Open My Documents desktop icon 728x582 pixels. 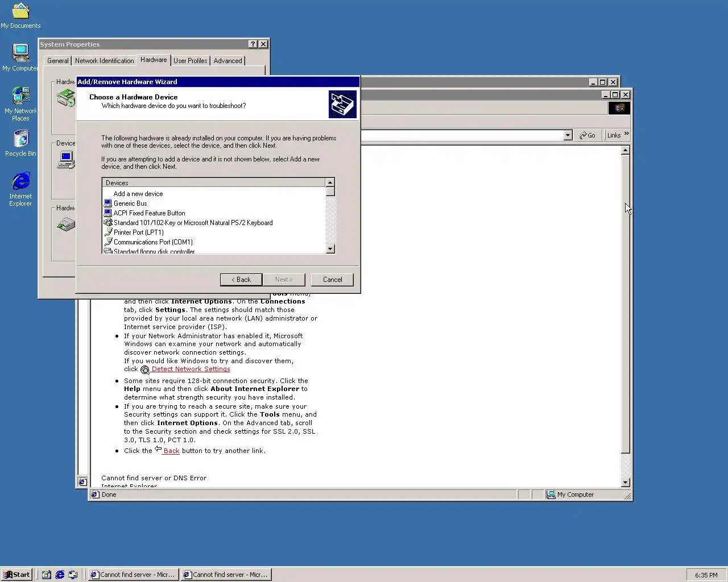click(20, 15)
